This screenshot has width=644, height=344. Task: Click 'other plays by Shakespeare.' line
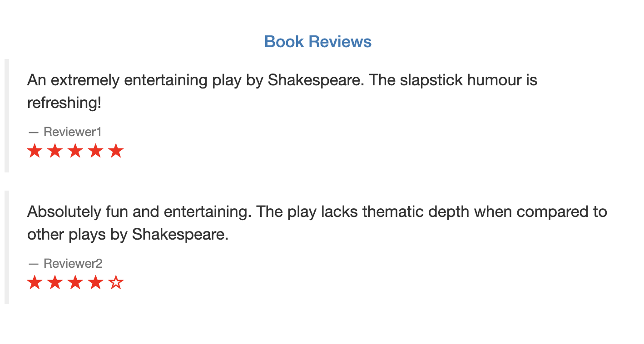point(128,235)
